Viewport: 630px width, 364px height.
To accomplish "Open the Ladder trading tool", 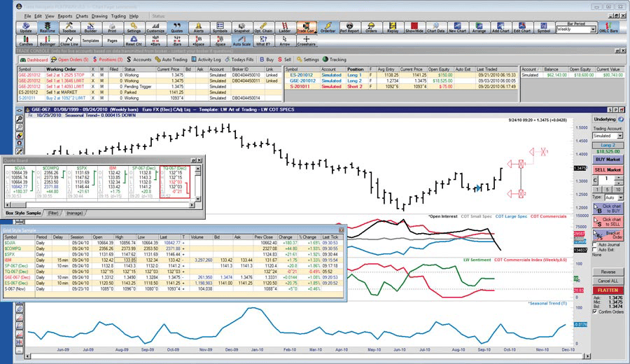I will 284,27.
